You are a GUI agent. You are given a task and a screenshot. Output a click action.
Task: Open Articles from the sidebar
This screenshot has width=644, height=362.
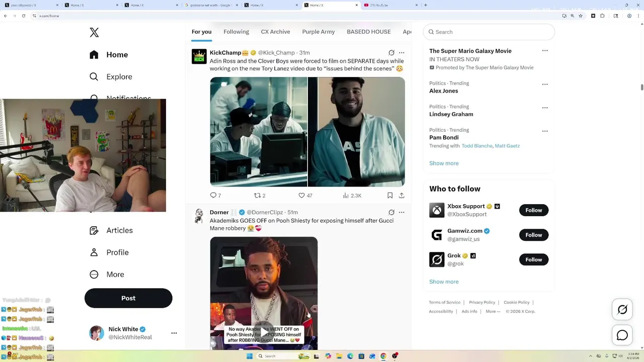point(111,230)
